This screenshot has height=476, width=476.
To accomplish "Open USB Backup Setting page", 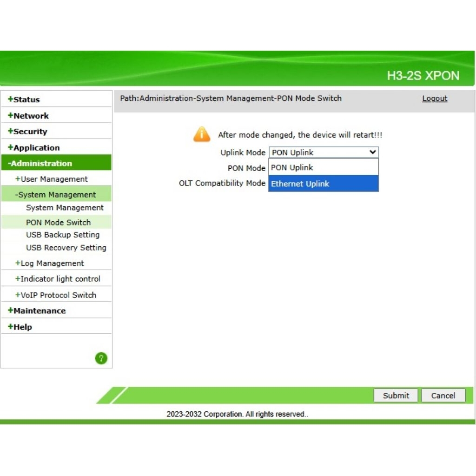I will click(63, 235).
